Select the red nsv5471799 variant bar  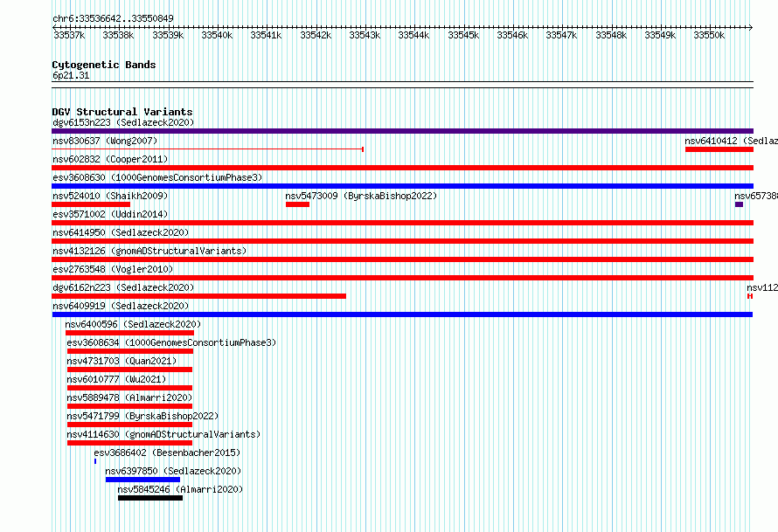click(129, 425)
